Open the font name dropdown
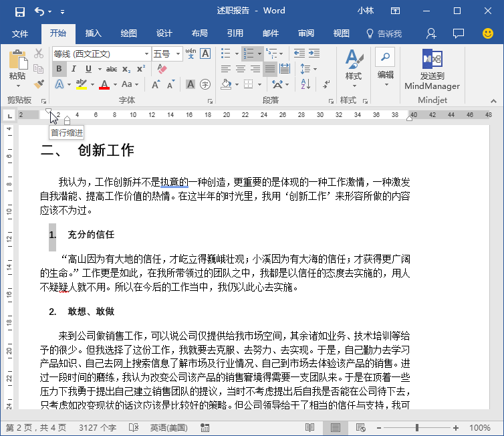 pyautogui.click(x=146, y=53)
